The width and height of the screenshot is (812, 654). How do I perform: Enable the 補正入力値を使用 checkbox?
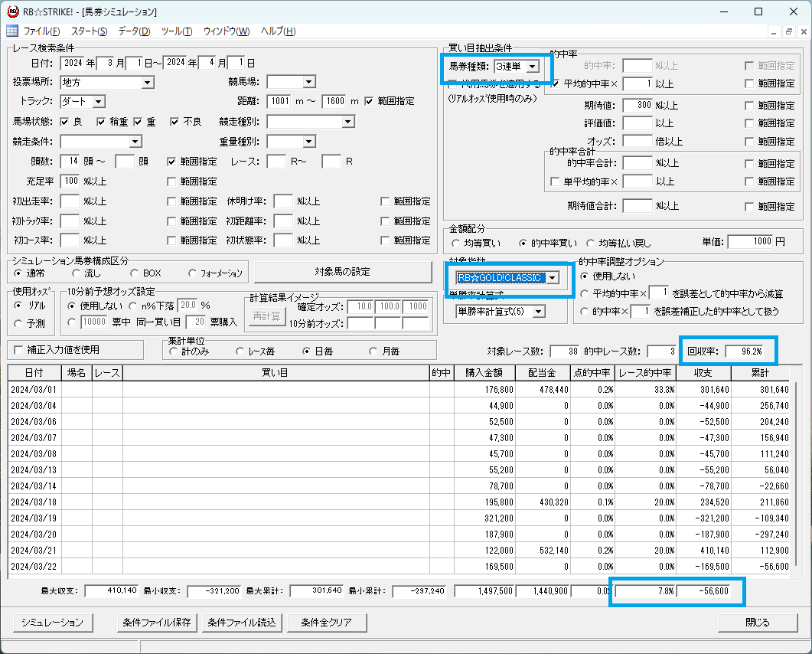point(18,350)
